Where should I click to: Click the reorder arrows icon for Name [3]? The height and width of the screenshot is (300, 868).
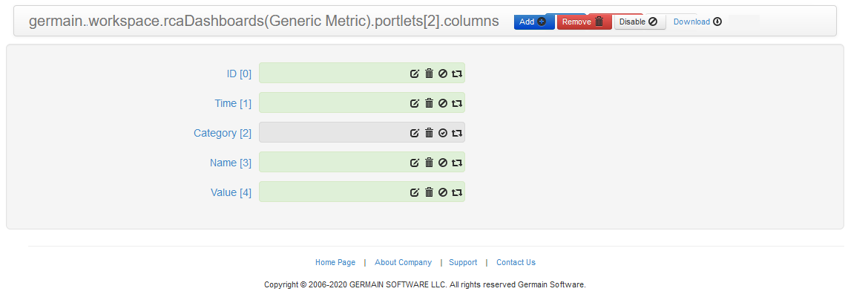(x=457, y=163)
